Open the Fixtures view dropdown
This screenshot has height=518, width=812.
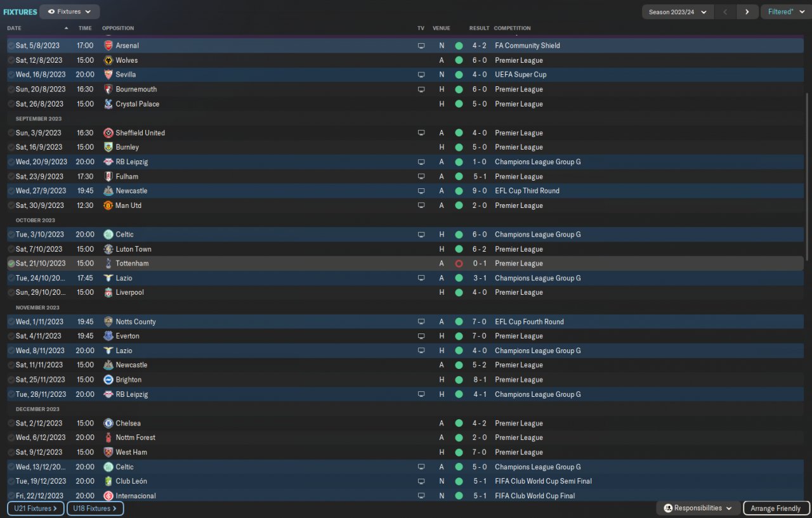[x=70, y=11]
